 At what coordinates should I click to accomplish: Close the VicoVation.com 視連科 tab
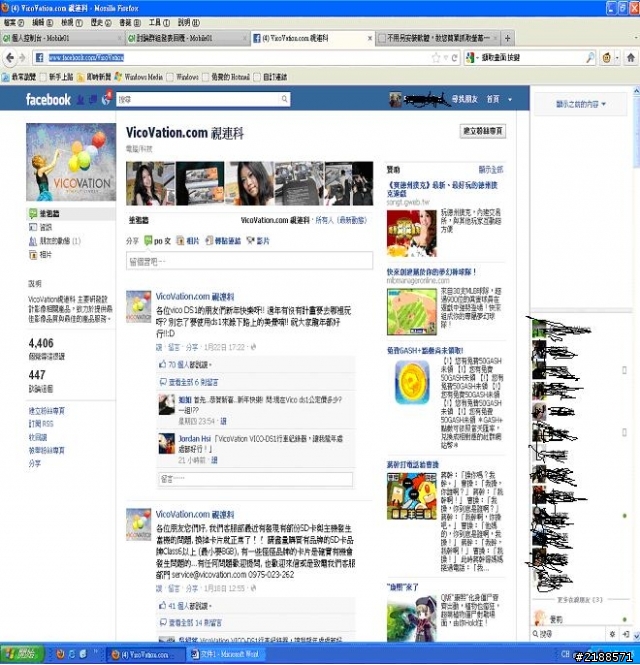point(369,38)
